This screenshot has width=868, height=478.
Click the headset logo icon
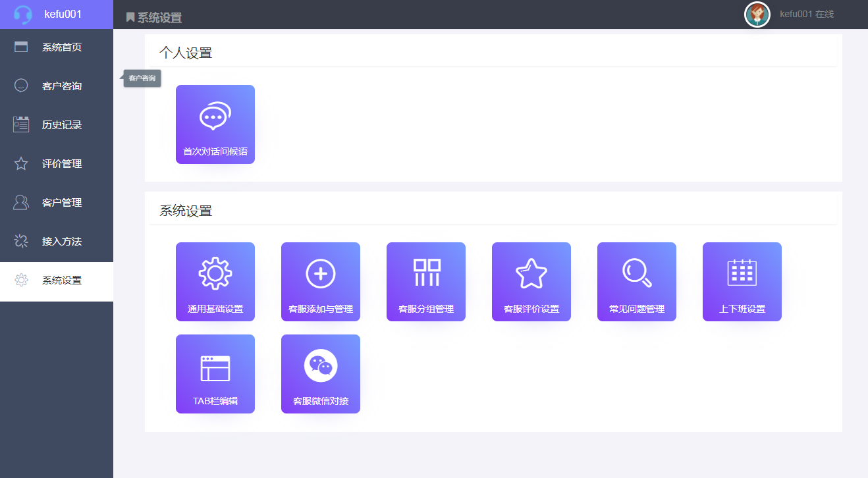tap(22, 14)
